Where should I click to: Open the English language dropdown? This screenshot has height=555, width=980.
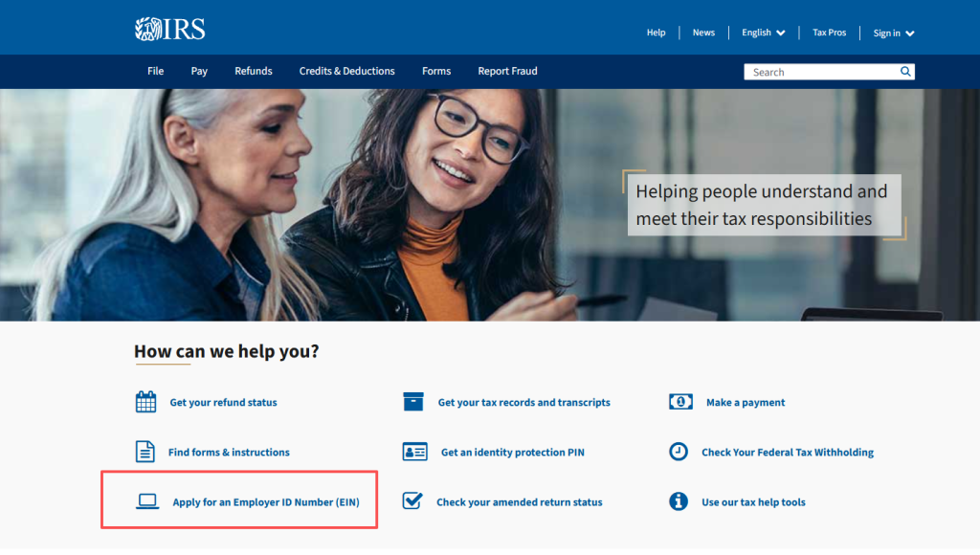763,32
